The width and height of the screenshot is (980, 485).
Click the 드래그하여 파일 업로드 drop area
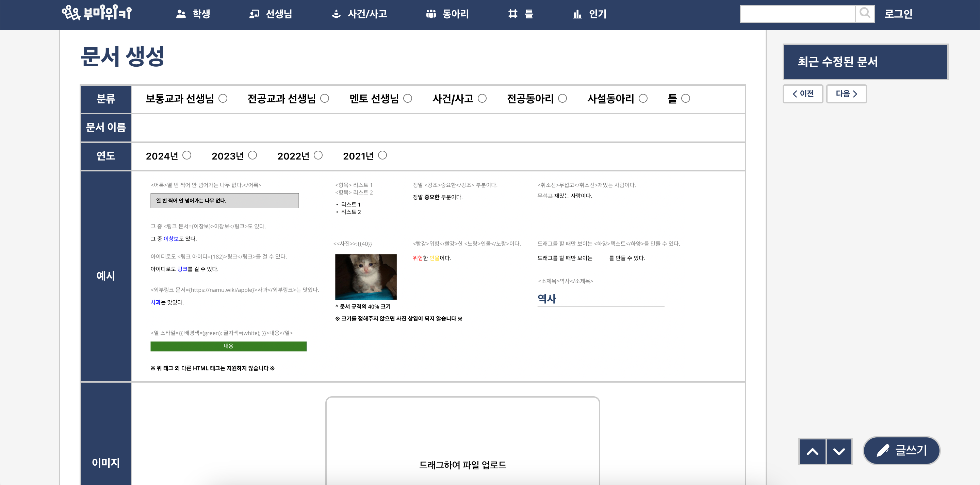(x=463, y=441)
